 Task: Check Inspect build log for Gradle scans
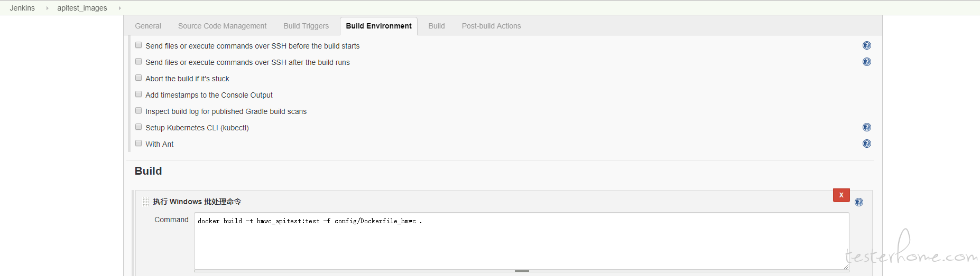[138, 110]
